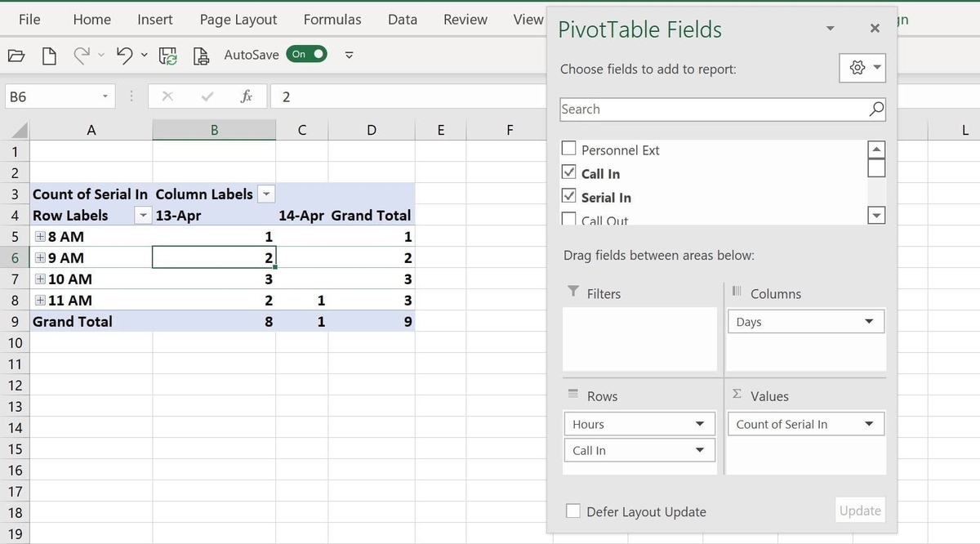Check the Personnel Ext field checkbox
Image resolution: width=980 pixels, height=544 pixels.
click(569, 149)
